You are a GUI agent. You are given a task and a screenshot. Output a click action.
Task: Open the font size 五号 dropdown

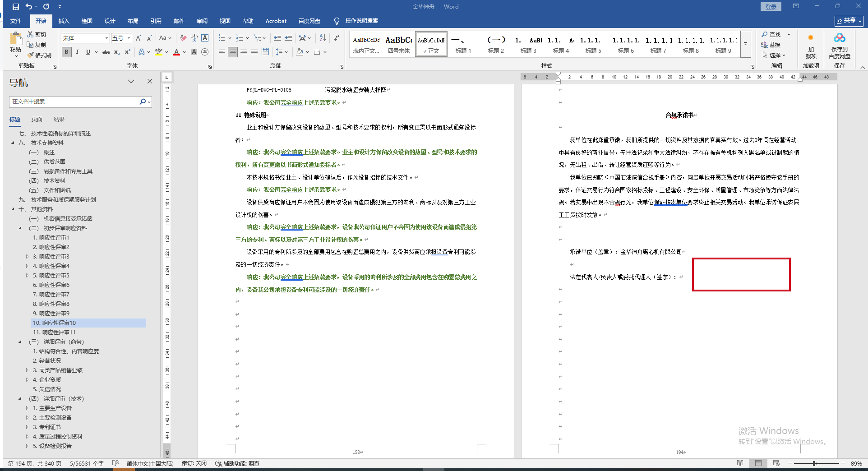(x=129, y=38)
